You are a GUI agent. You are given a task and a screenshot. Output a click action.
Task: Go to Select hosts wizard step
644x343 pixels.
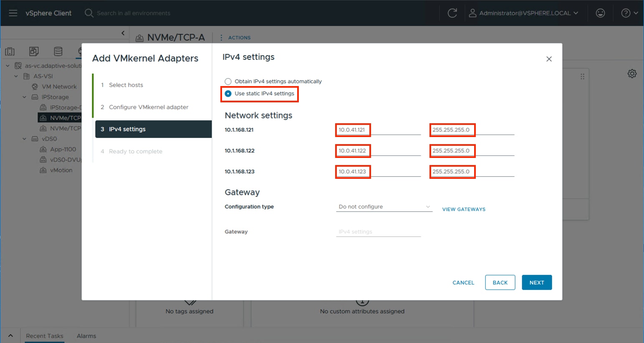(x=126, y=85)
